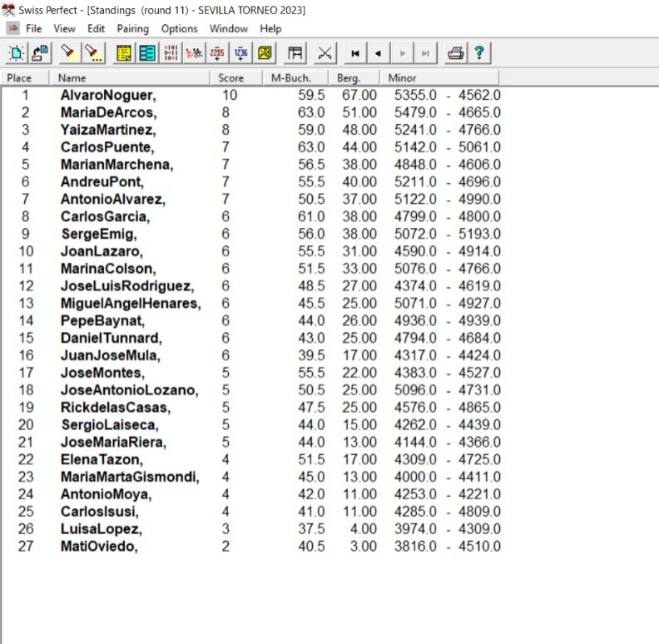Open the Pairing menu

coord(133,28)
